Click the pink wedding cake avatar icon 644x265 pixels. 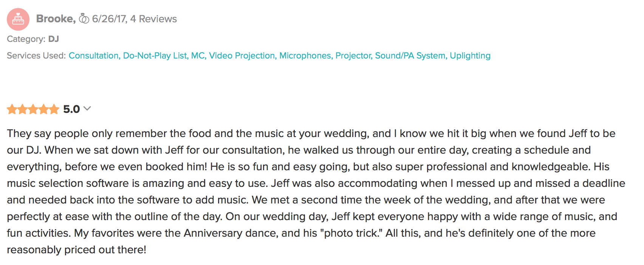click(x=18, y=19)
